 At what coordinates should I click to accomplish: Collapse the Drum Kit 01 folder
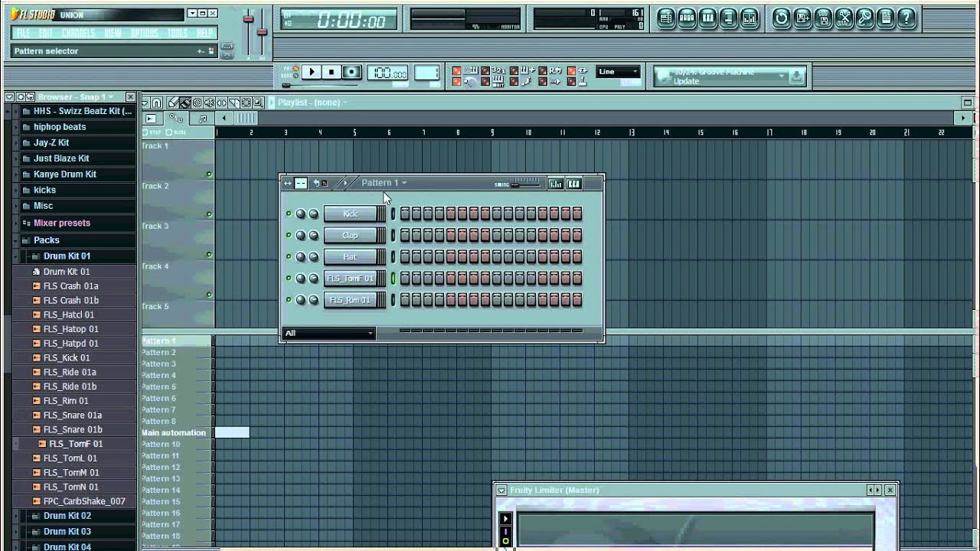pyautogui.click(x=67, y=256)
